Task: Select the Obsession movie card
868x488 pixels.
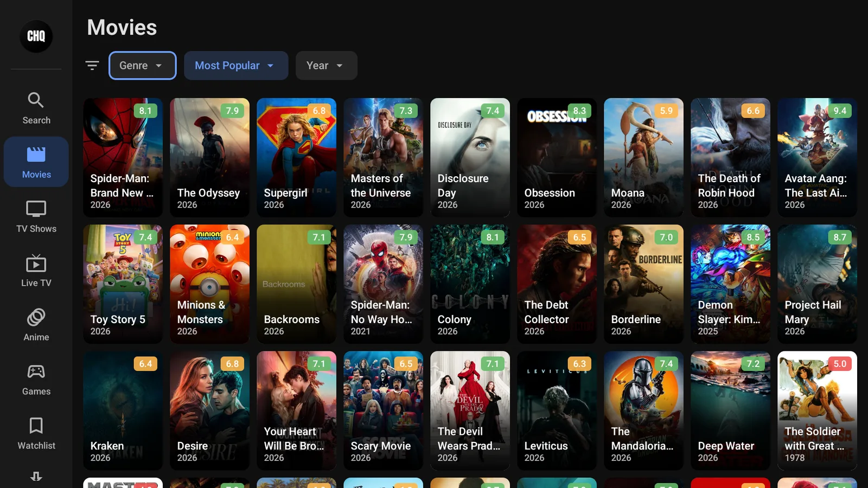Action: click(557, 157)
